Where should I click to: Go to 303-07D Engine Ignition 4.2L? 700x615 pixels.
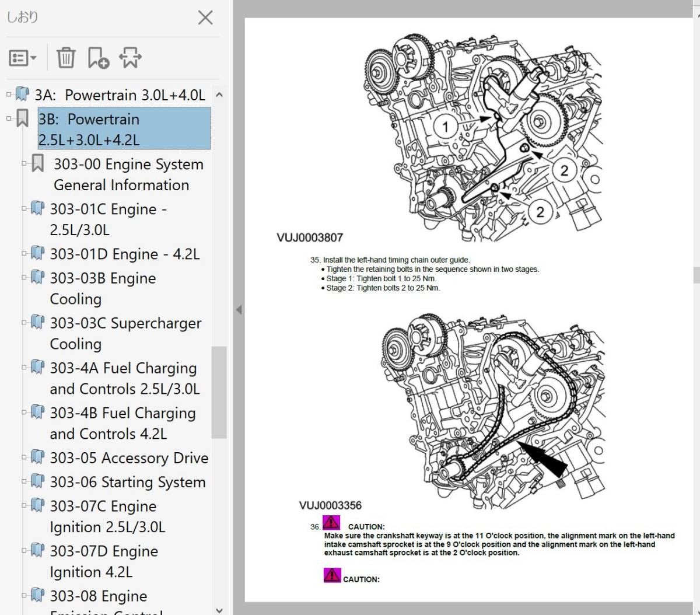(x=104, y=561)
